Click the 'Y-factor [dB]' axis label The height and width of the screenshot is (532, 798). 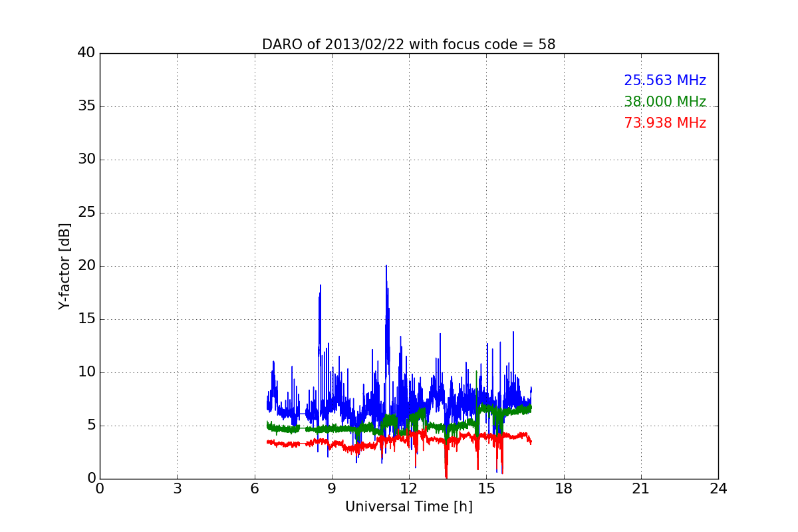(65, 266)
